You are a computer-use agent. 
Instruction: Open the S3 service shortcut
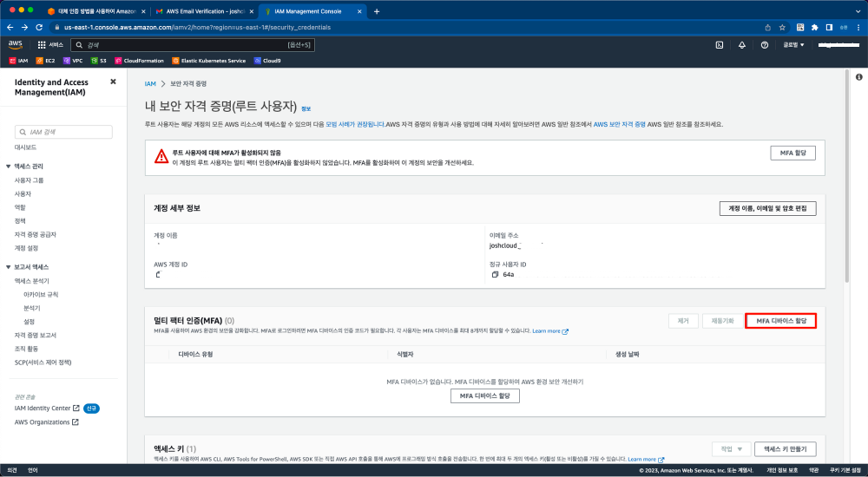[x=99, y=61]
